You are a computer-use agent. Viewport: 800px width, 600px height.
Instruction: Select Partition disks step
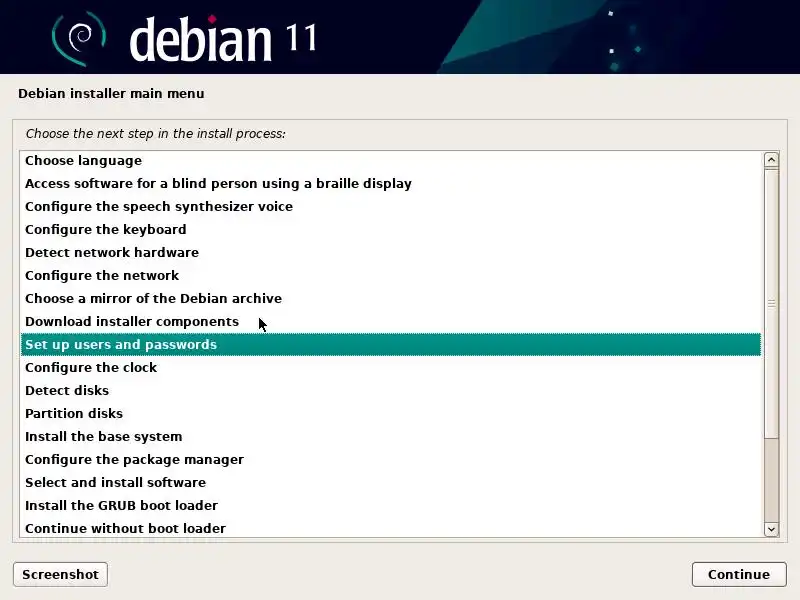(x=390, y=413)
